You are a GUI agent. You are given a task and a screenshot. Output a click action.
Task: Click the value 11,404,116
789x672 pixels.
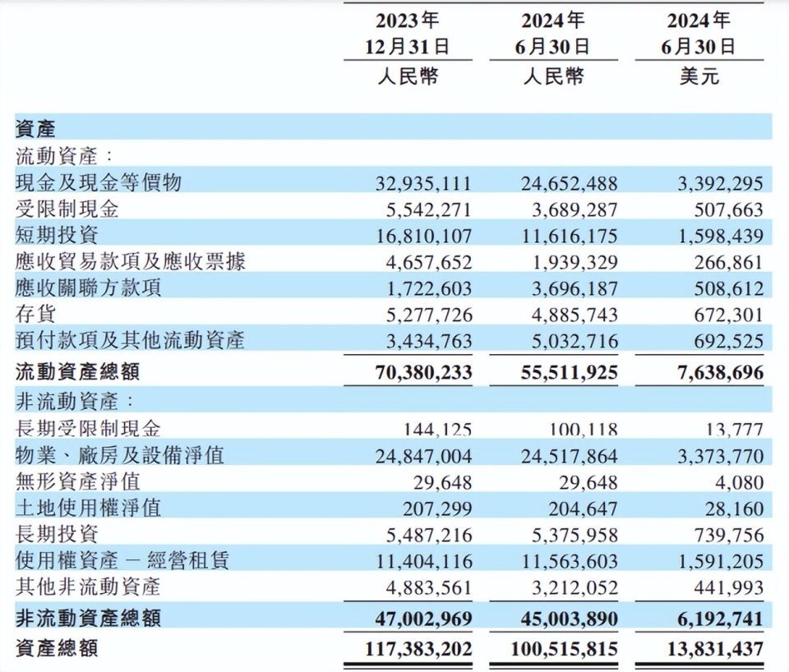(425, 561)
